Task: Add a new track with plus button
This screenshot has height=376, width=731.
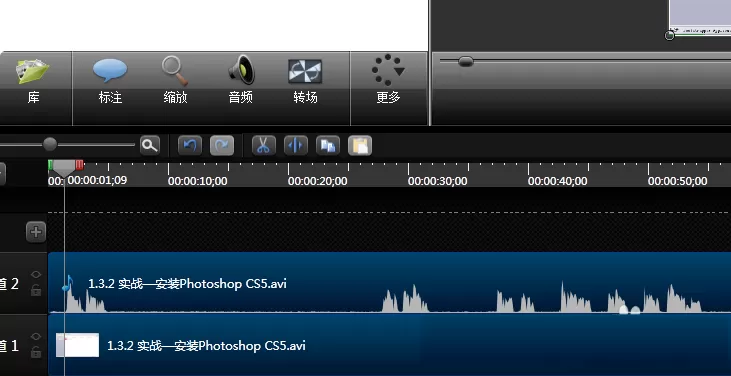Action: point(36,232)
